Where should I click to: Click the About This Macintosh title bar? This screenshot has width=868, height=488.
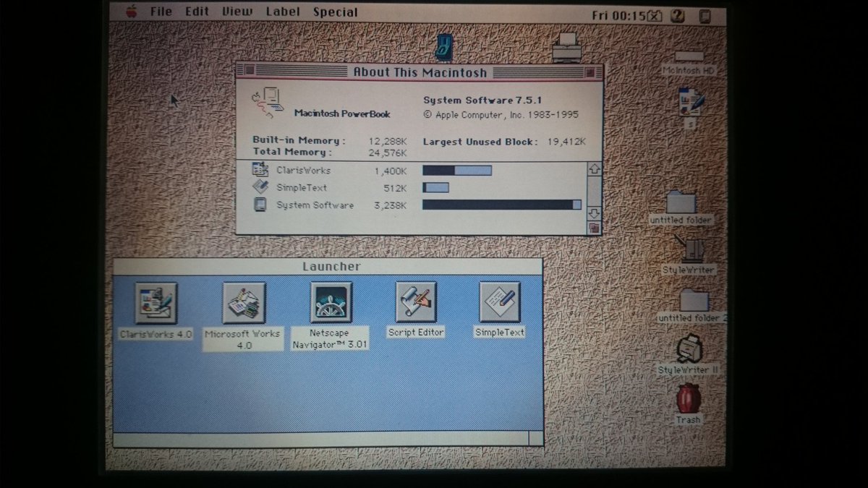click(420, 72)
